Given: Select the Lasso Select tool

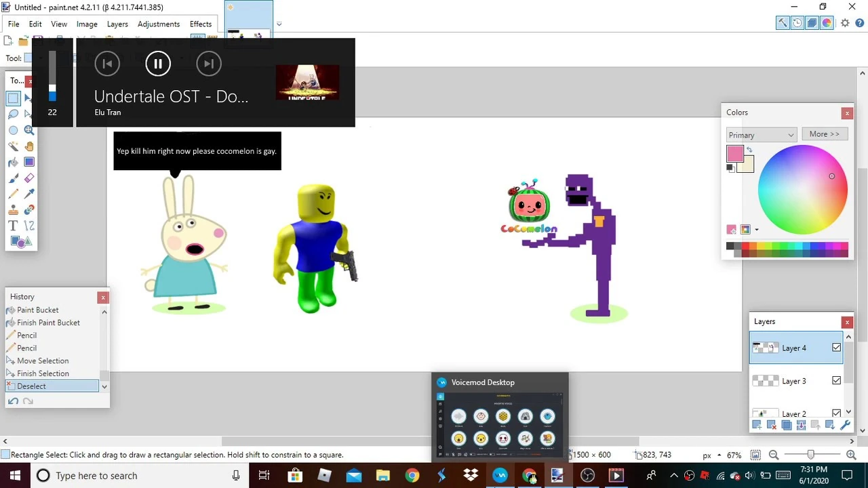Looking at the screenshot, I should tap(13, 114).
